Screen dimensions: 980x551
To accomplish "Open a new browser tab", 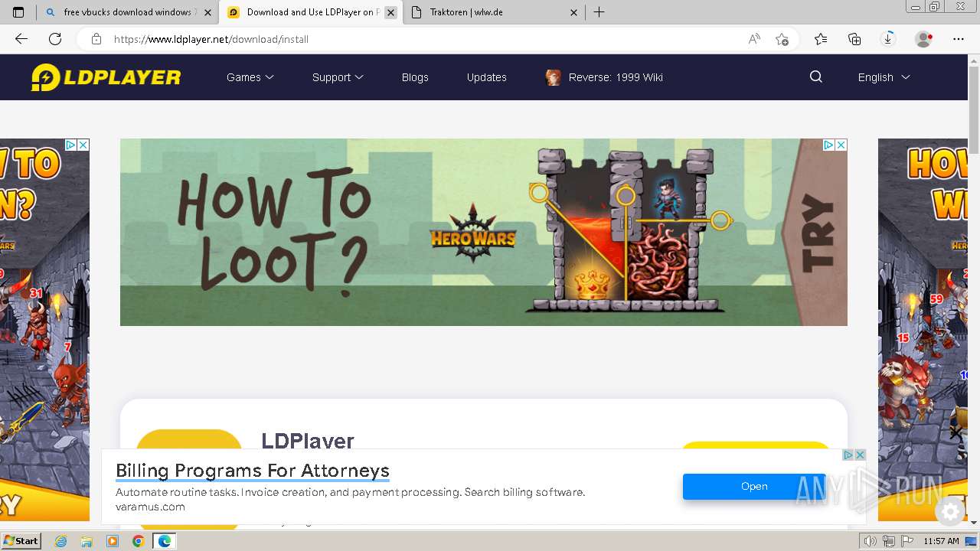I will (599, 12).
